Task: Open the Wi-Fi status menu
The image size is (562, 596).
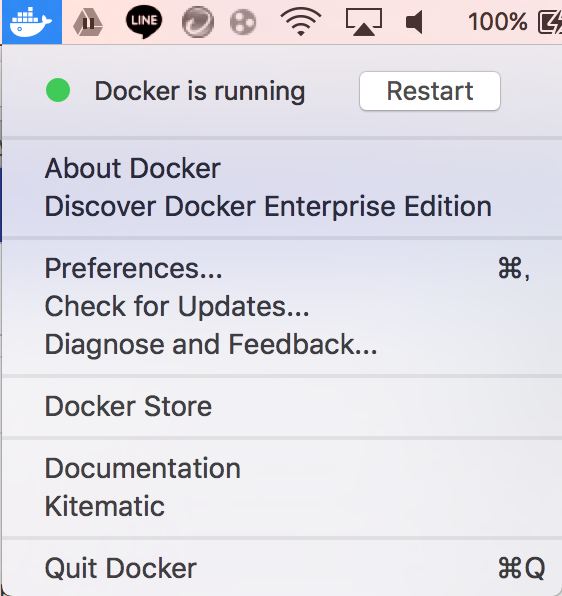Action: 301,22
